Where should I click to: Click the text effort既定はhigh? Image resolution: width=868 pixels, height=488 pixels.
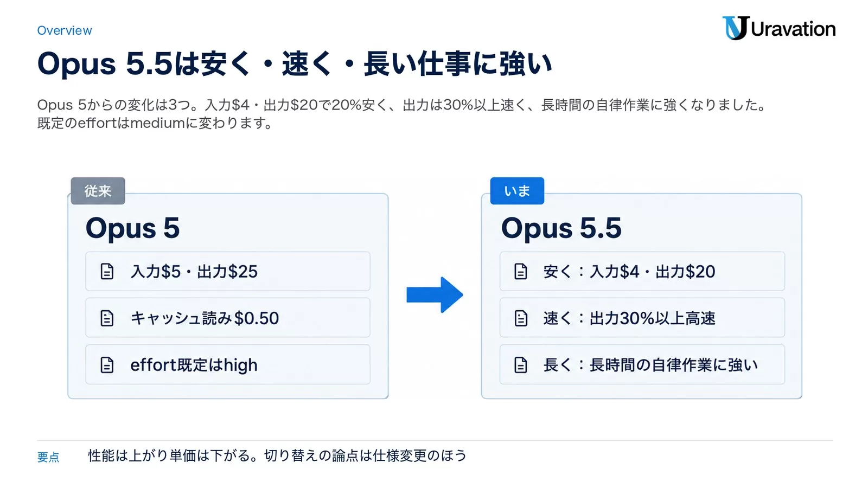click(194, 365)
